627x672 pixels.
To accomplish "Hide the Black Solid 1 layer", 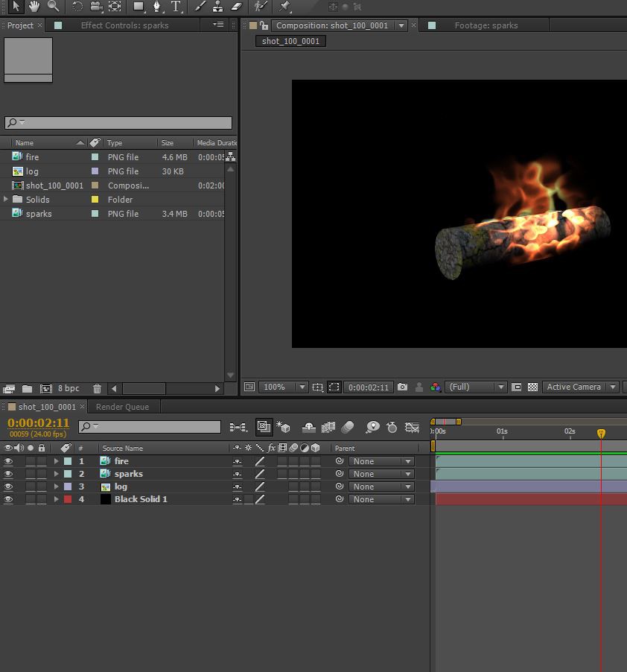I will (8, 499).
